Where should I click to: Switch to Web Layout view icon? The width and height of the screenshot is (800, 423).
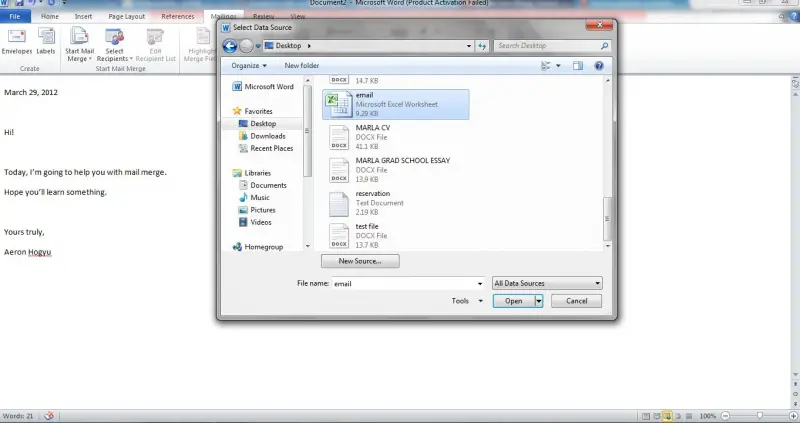(667, 416)
